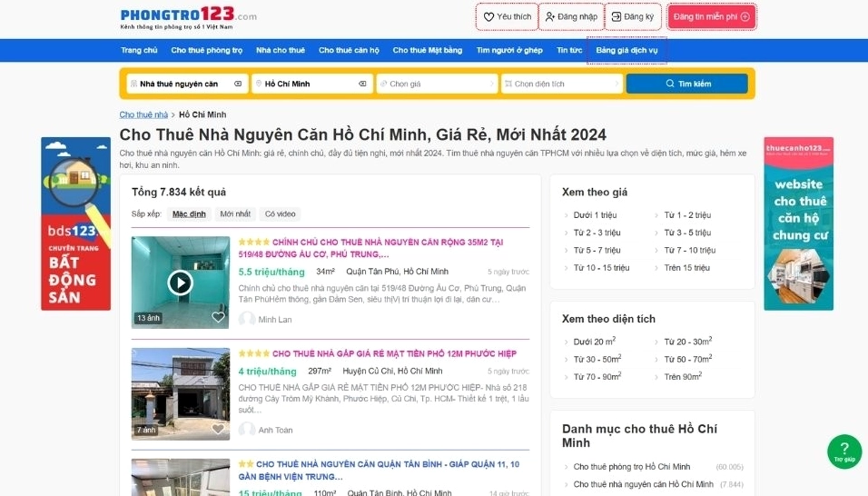868x496 pixels.
Task: Open the Phước Hiệp house listing thumbnail
Action: [x=181, y=393]
